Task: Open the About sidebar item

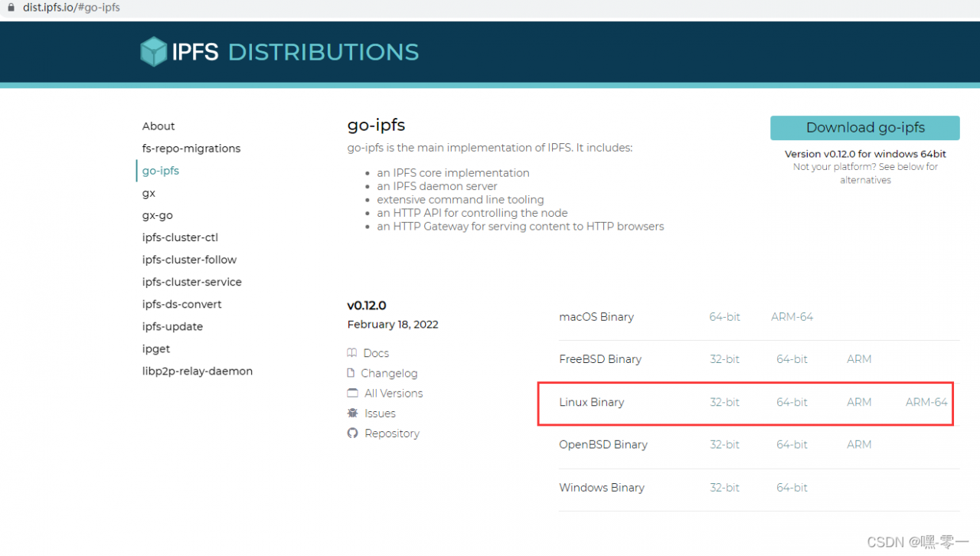Action: [x=158, y=126]
